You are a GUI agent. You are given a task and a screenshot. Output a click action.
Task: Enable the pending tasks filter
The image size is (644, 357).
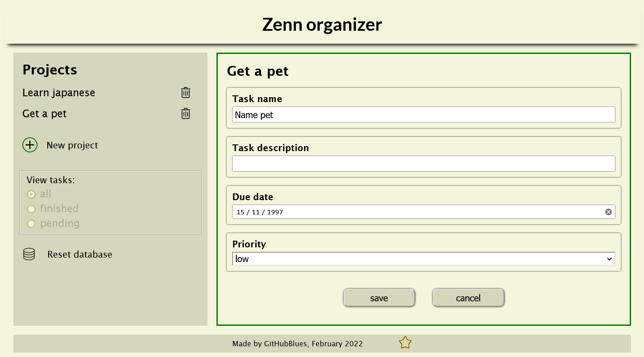point(31,223)
